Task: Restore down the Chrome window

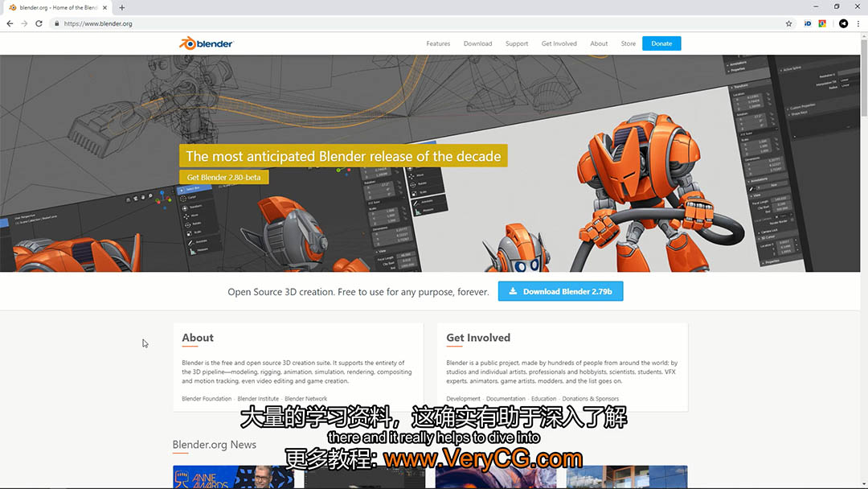Action: [x=837, y=6]
